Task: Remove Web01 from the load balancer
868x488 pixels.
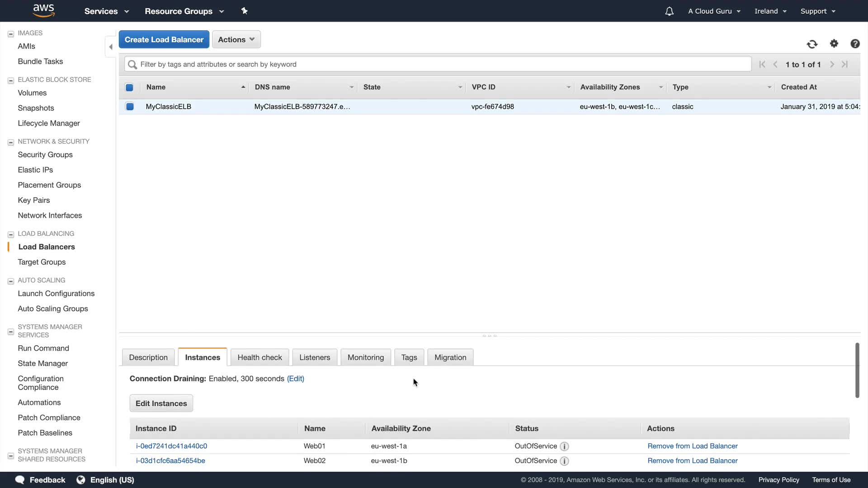Action: point(692,446)
